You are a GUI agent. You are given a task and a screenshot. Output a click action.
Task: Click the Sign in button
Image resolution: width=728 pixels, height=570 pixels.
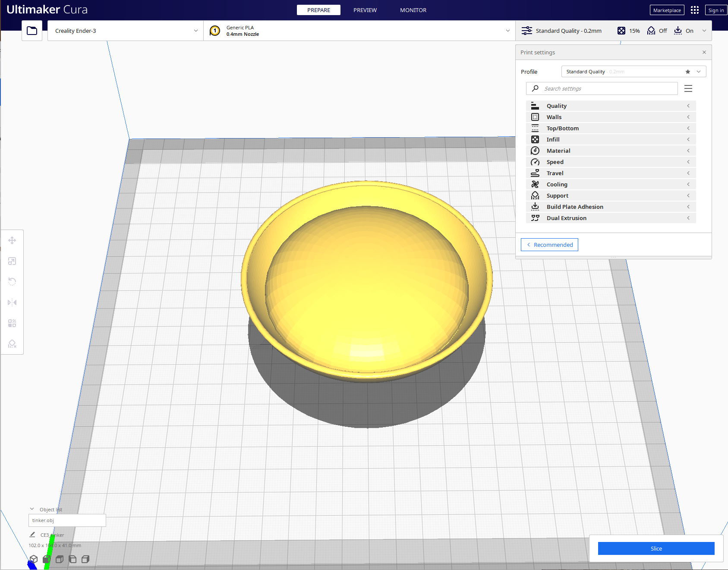pyautogui.click(x=716, y=10)
